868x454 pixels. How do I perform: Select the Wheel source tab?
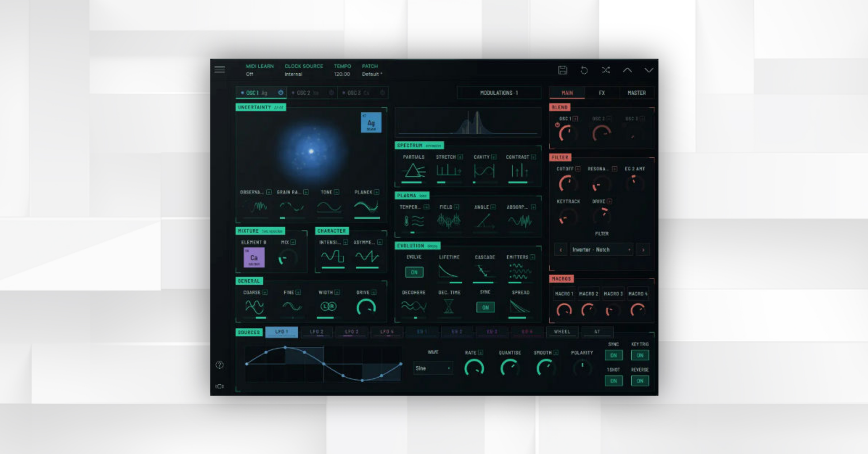point(562,332)
